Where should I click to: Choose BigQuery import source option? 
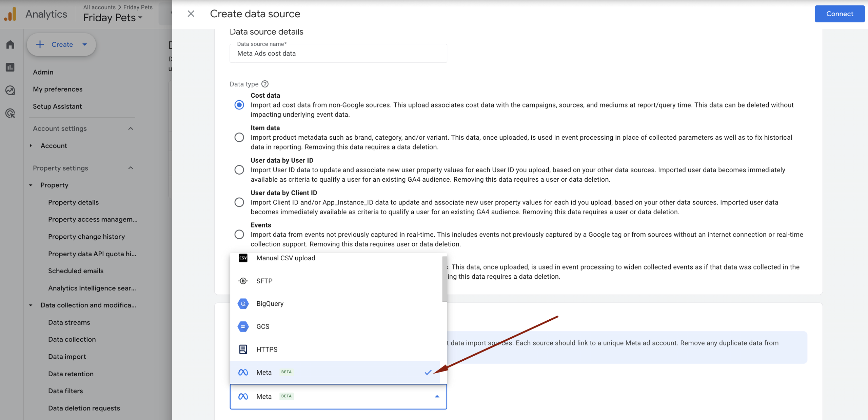335,304
